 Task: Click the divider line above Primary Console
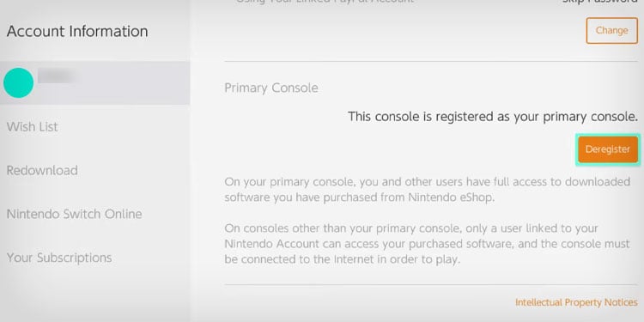[431, 62]
